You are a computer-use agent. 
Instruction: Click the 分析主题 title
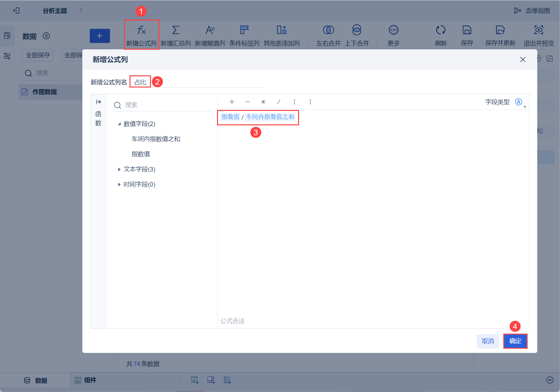(x=55, y=11)
